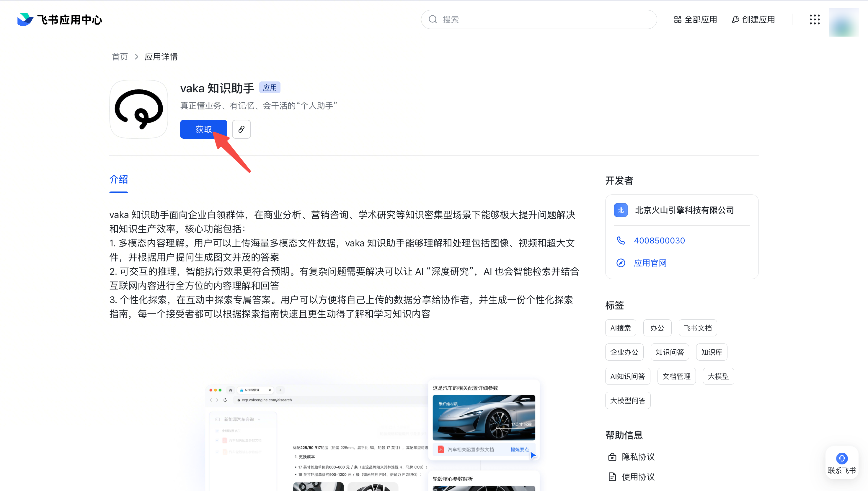Click the 应用详情 breadcrumb
The height and width of the screenshot is (491, 868).
[161, 57]
